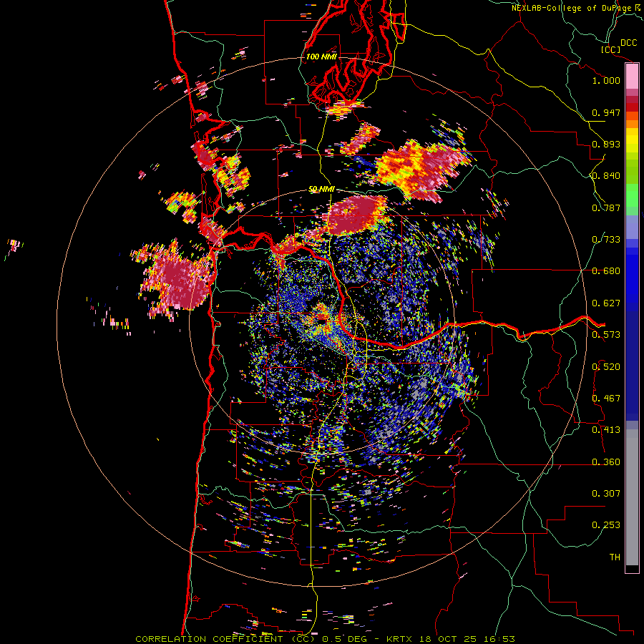Click the 100 NMI range ring label

click(x=321, y=57)
